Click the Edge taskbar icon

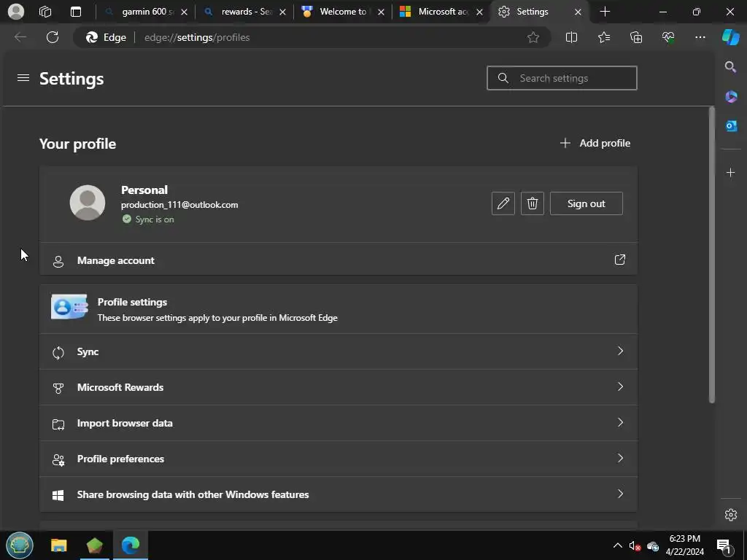pos(130,545)
